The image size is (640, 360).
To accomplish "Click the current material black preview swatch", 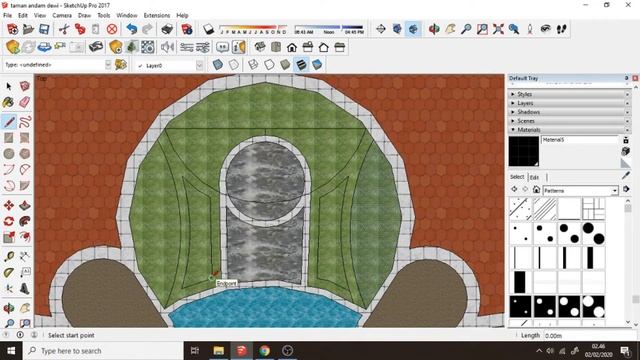I will pos(524,151).
